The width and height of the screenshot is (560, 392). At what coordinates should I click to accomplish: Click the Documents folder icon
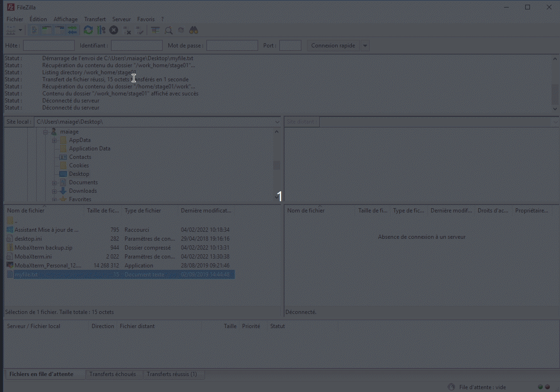[x=63, y=182]
